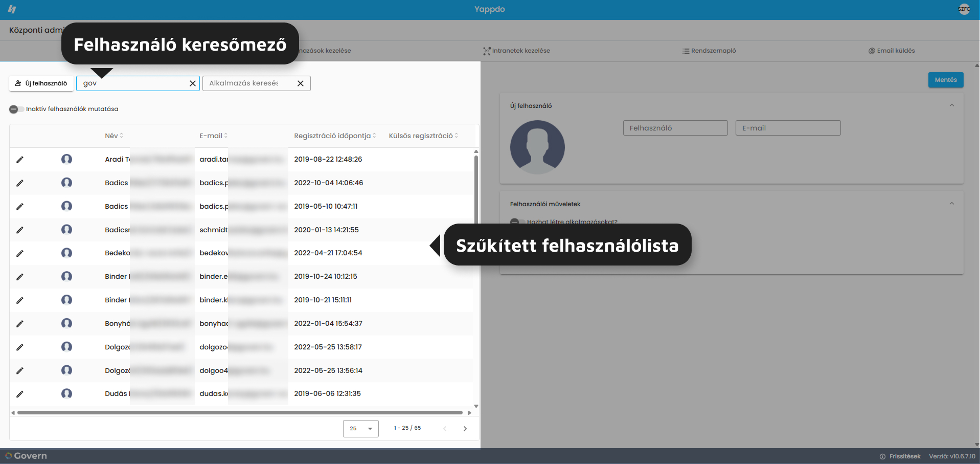Image resolution: width=980 pixels, height=464 pixels.
Task: Open the rows-per-page dropdown showing 25
Action: pos(361,429)
